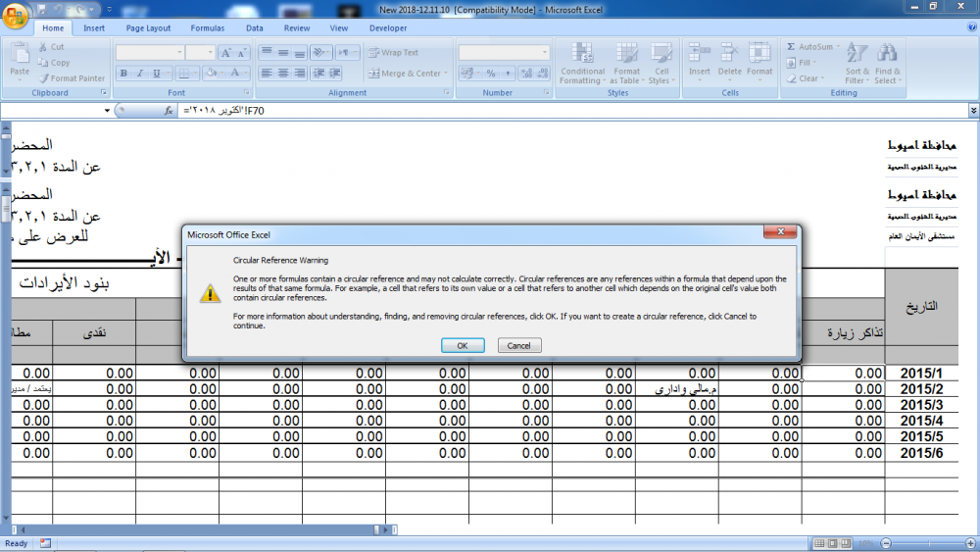Expand the formula bar
The width and height of the screenshot is (980, 552).
pos(973,111)
